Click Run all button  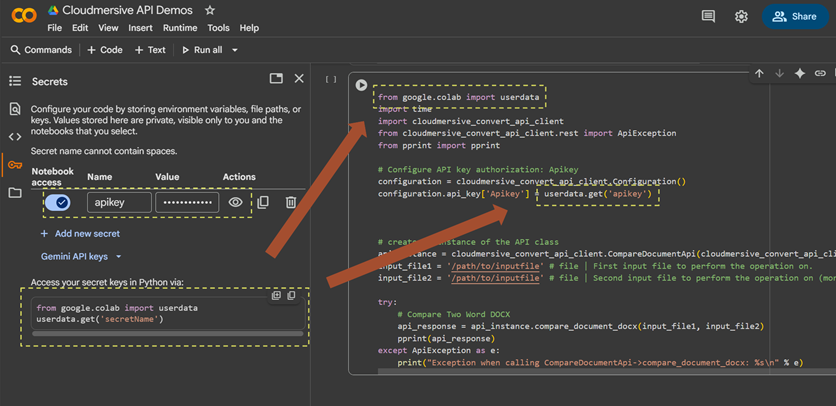pos(203,50)
